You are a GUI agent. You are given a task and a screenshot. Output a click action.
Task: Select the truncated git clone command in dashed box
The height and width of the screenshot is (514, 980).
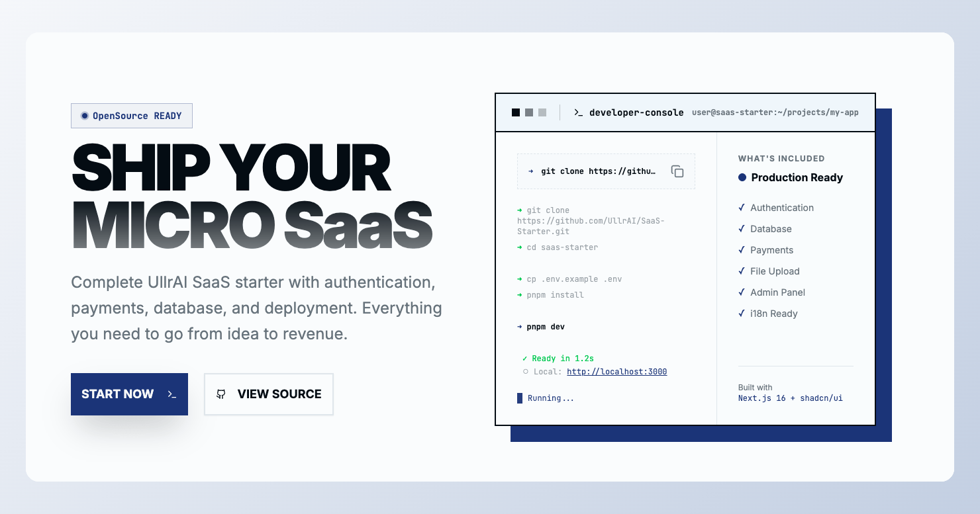point(599,171)
